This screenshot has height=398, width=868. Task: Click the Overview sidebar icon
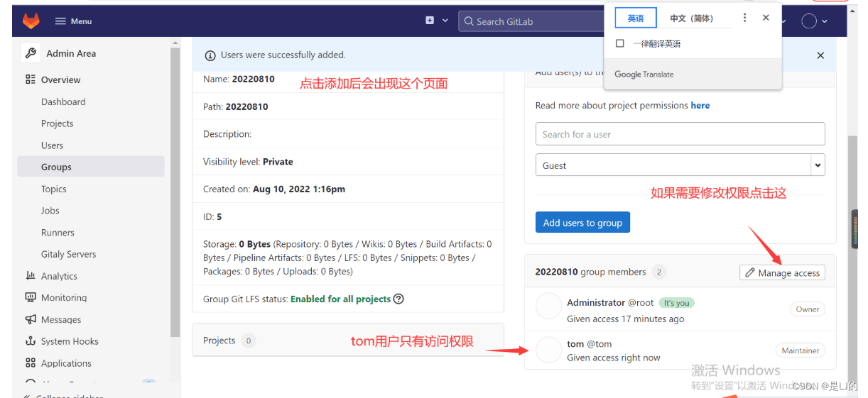[x=31, y=79]
